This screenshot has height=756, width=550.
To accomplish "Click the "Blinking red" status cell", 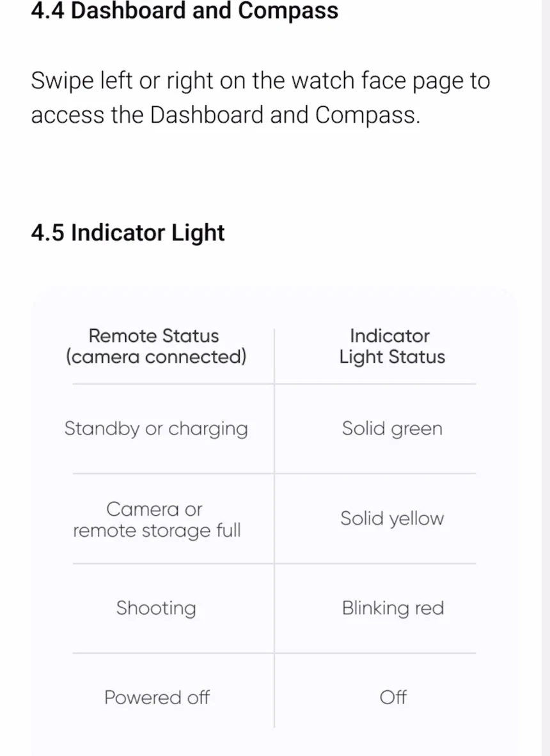I will pos(392,608).
